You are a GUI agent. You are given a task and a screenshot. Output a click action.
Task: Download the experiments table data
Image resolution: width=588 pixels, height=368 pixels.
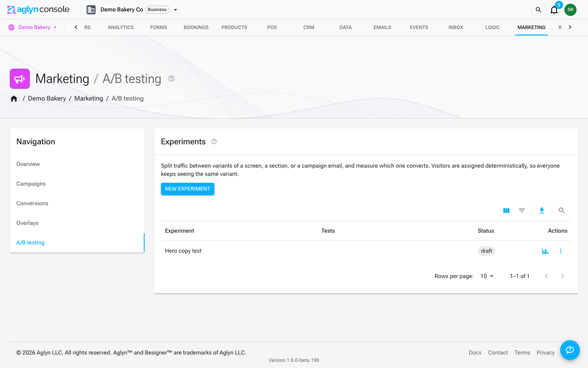[542, 211]
